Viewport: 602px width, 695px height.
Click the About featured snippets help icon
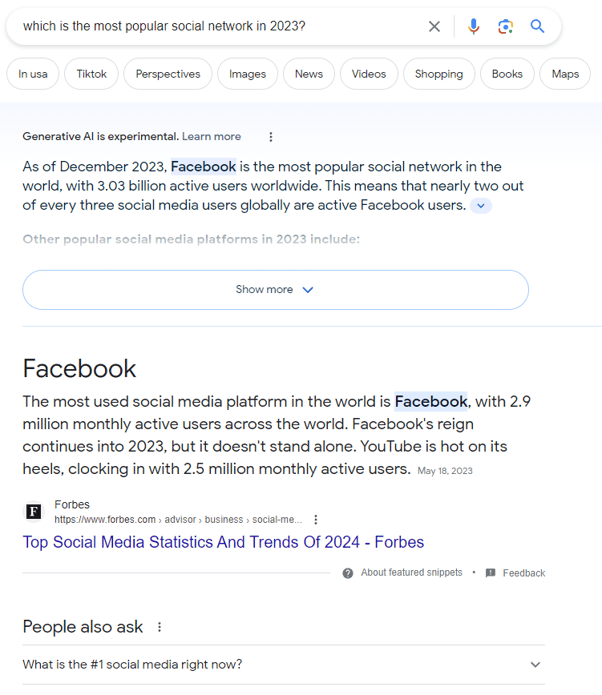pyautogui.click(x=348, y=573)
